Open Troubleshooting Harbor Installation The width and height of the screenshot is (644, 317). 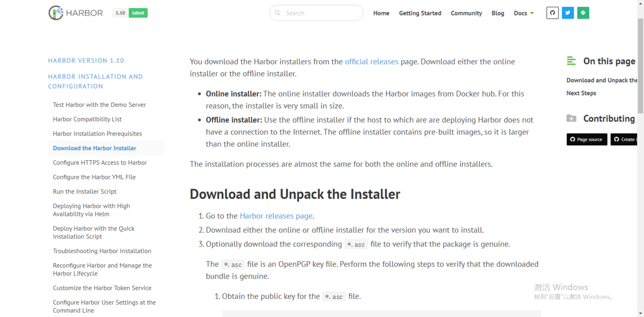tap(102, 251)
